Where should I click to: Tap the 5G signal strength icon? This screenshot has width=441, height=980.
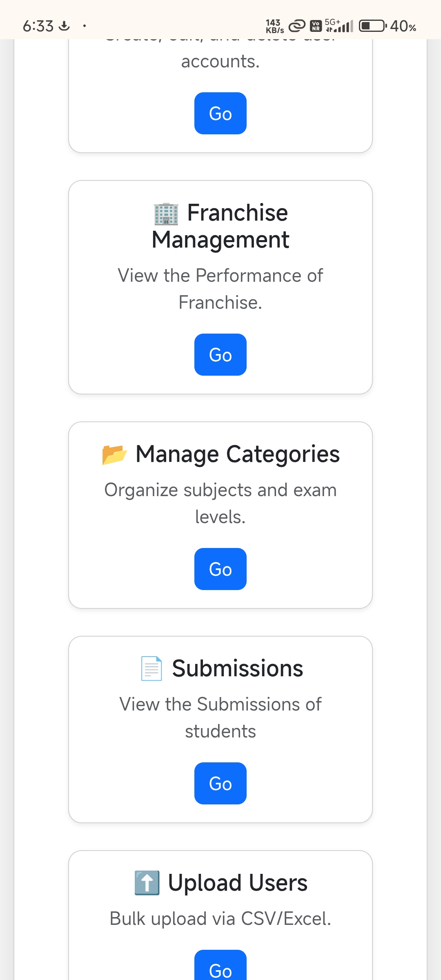pyautogui.click(x=339, y=26)
